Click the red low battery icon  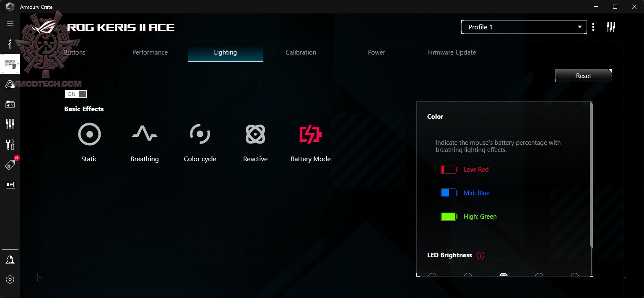click(449, 170)
